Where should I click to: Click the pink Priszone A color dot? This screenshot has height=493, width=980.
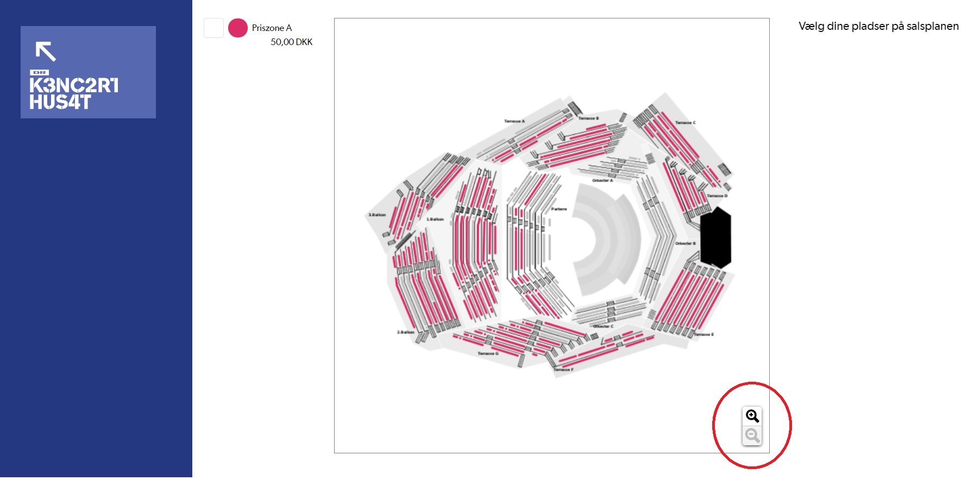coord(238,28)
